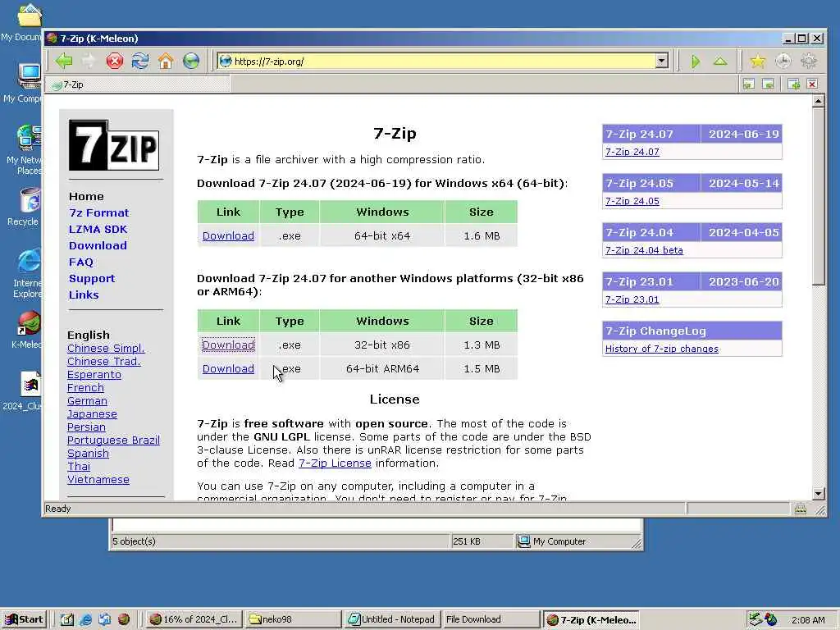840x630 pixels.
Task: Click the https://7-zip.org/ address field
Action: tap(436, 61)
